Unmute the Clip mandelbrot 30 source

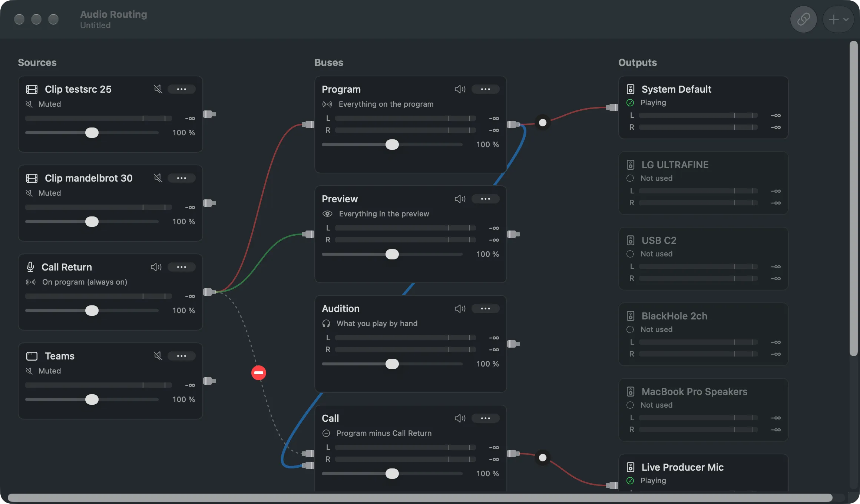[x=158, y=178]
